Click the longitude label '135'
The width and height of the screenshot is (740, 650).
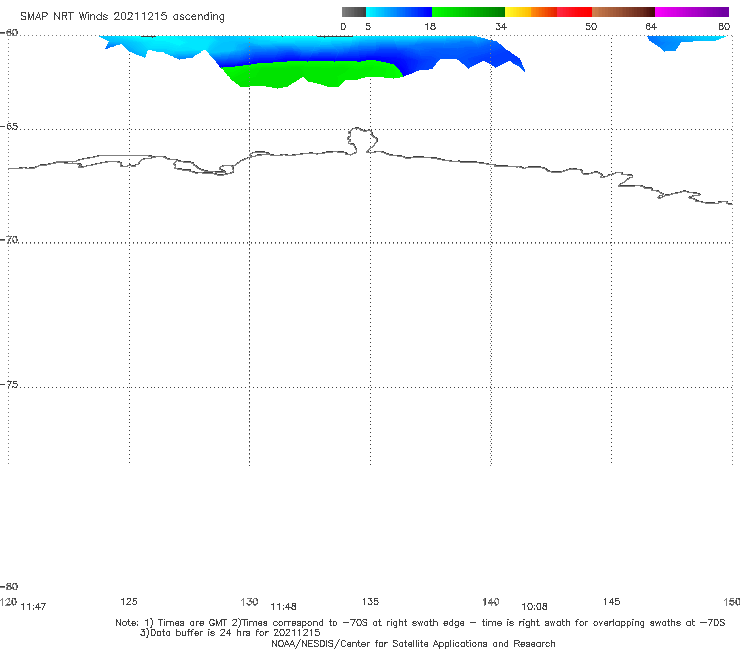370,602
